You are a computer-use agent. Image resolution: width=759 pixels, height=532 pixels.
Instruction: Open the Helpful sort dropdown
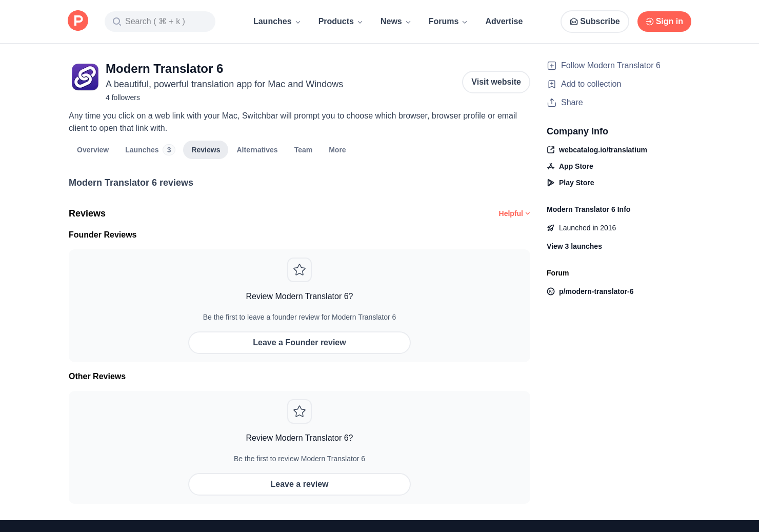pos(514,213)
